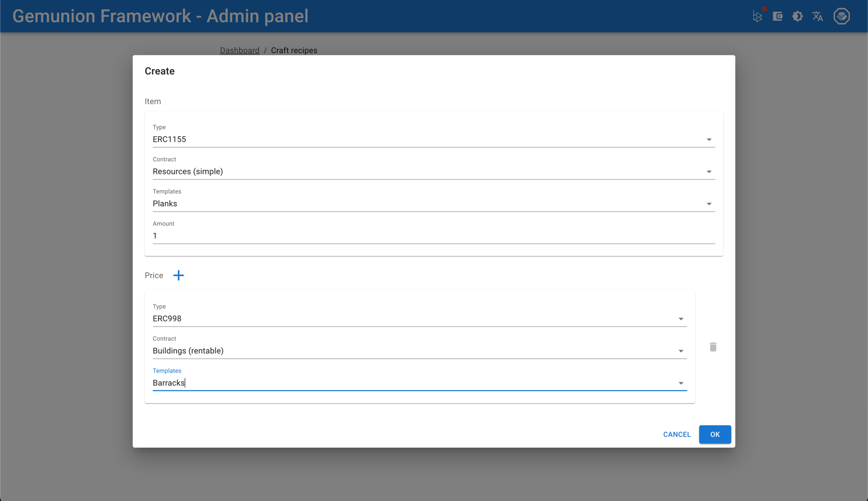The image size is (868, 501).
Task: Click the Item section label
Action: click(153, 102)
